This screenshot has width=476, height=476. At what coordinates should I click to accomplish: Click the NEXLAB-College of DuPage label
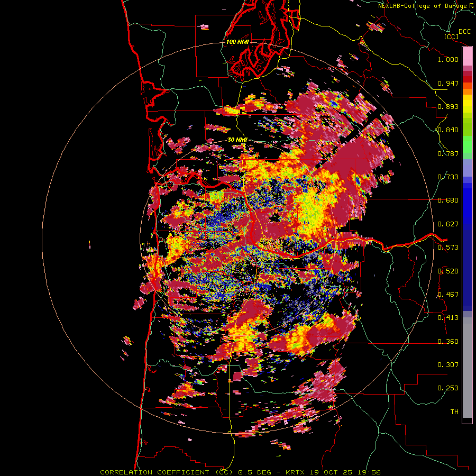coord(424,6)
